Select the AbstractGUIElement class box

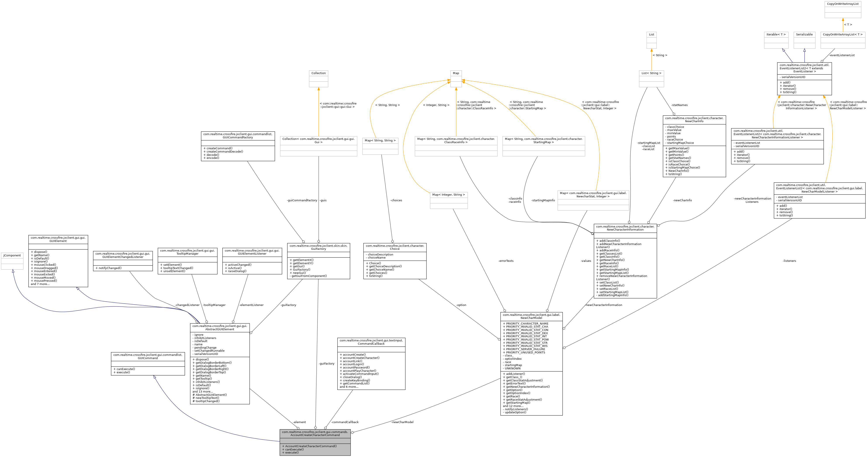coord(220,364)
